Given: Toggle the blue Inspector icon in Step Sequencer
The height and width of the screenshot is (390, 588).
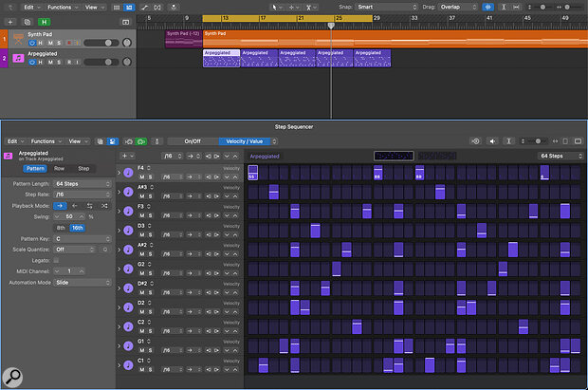Looking at the screenshot, I should (x=112, y=141).
